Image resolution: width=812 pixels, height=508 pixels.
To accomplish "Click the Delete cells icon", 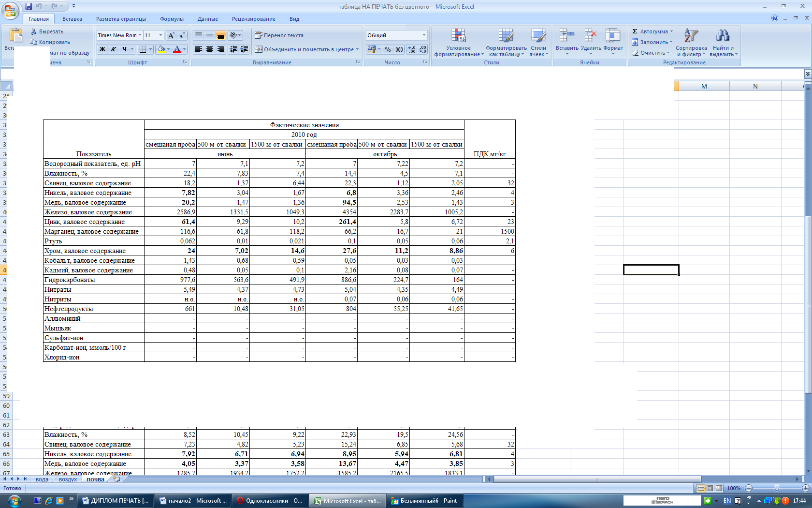I will point(590,36).
